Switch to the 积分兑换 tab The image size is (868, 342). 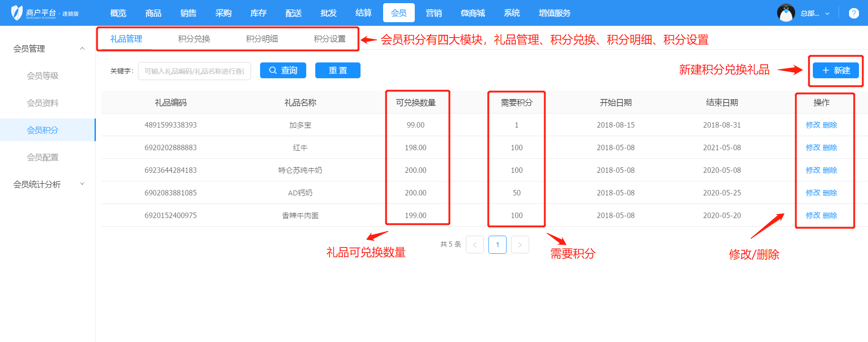(194, 39)
